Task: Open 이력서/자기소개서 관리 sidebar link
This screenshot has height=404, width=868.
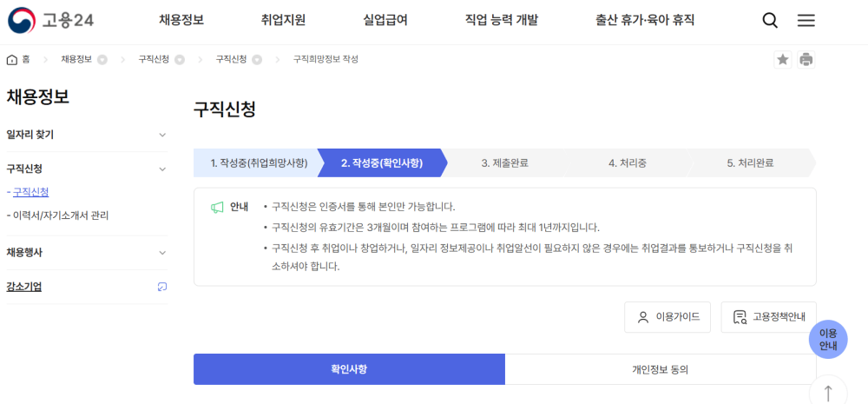Action: (x=61, y=215)
